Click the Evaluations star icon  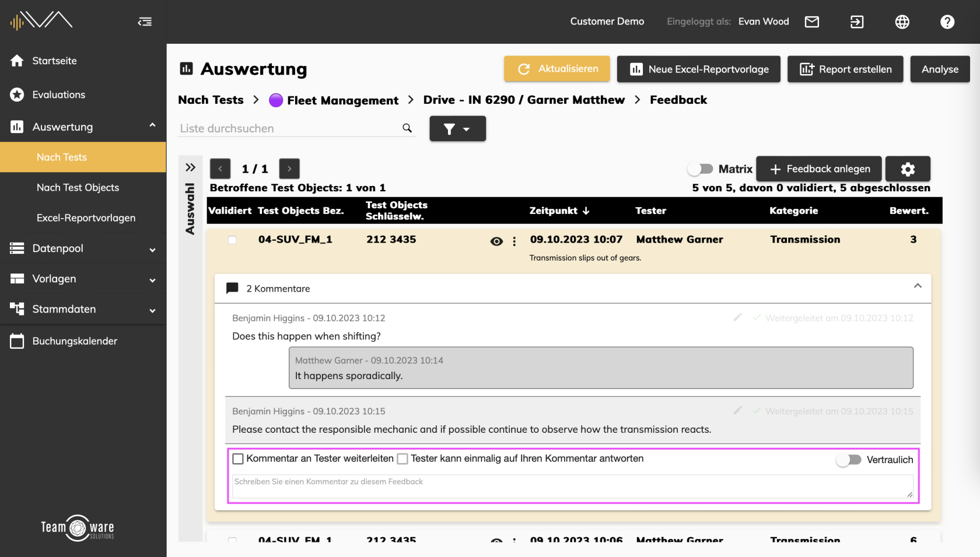tap(17, 94)
